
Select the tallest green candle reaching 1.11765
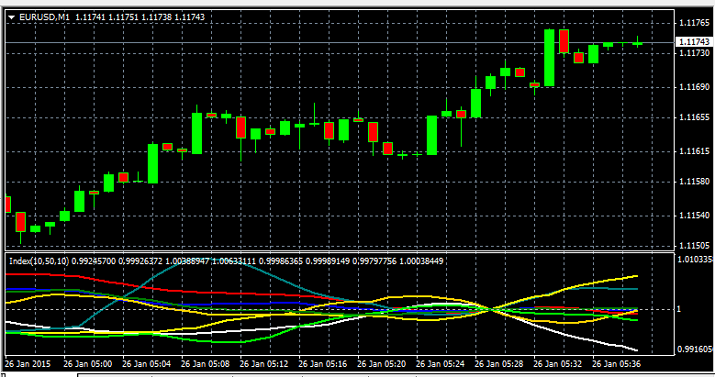pyautogui.click(x=549, y=57)
